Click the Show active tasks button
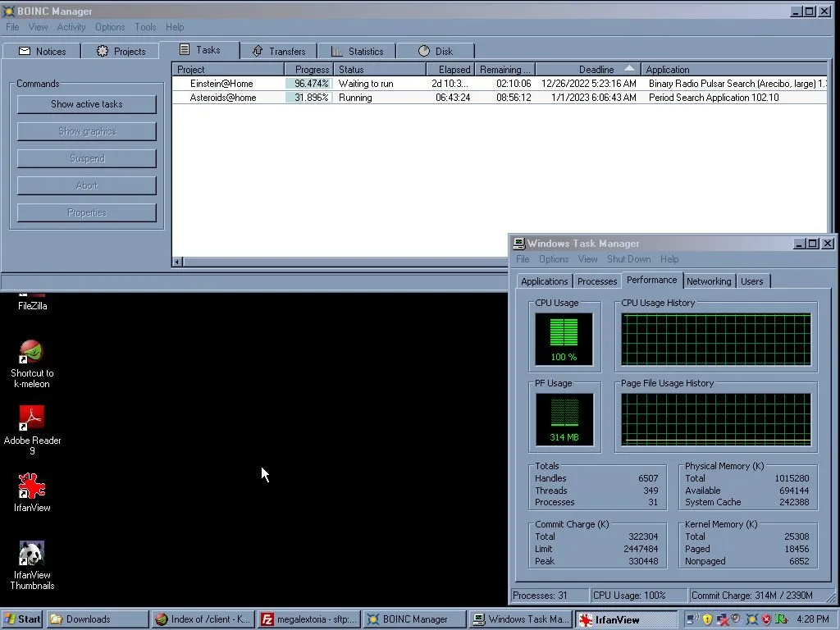This screenshot has height=630, width=840. point(87,104)
